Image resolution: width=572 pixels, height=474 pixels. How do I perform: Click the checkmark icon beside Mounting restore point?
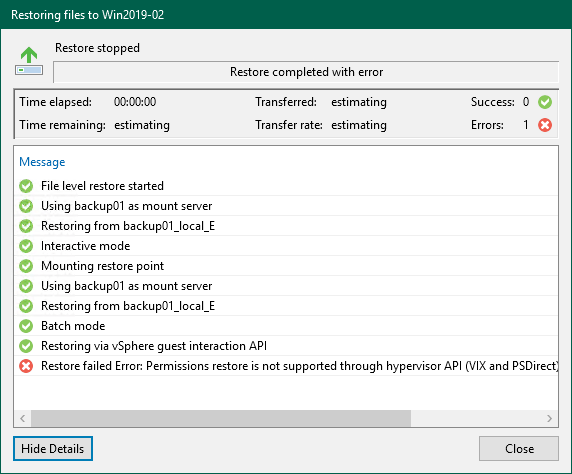tap(26, 266)
